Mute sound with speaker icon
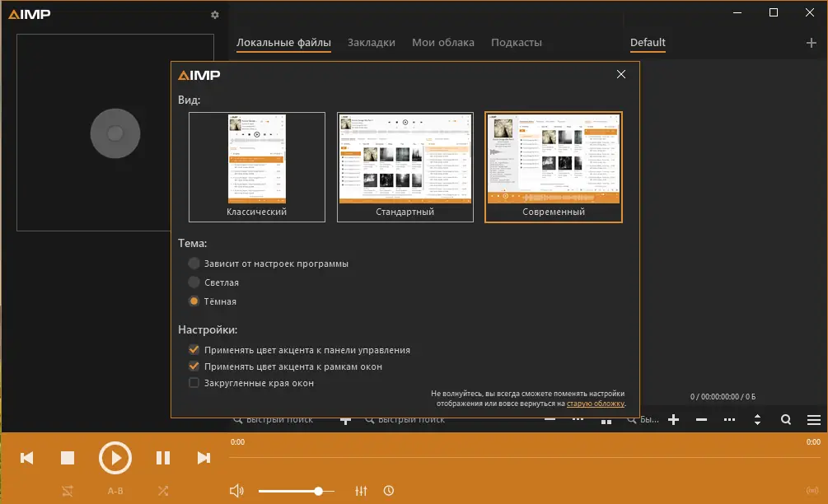 [x=236, y=491]
